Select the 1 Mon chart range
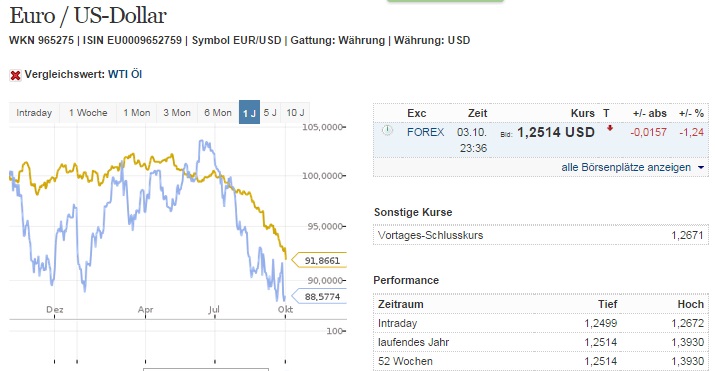Image resolution: width=715 pixels, height=371 pixels. coord(137,113)
